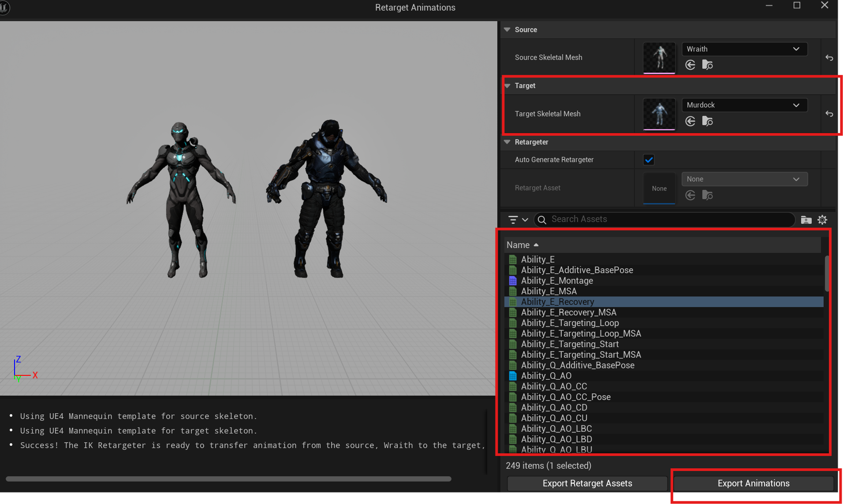Collapse the Source section
The image size is (843, 504).
(507, 30)
